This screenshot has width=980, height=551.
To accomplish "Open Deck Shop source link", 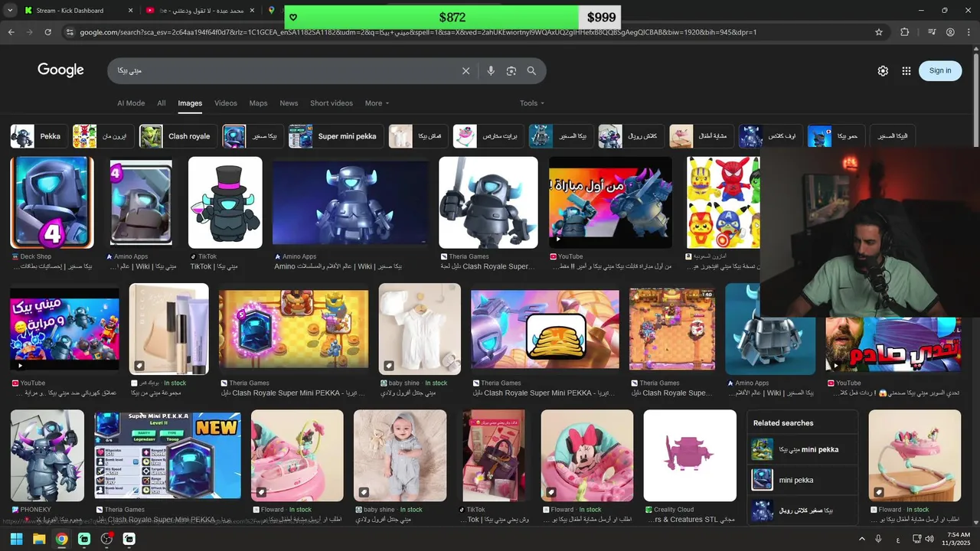I will point(36,257).
